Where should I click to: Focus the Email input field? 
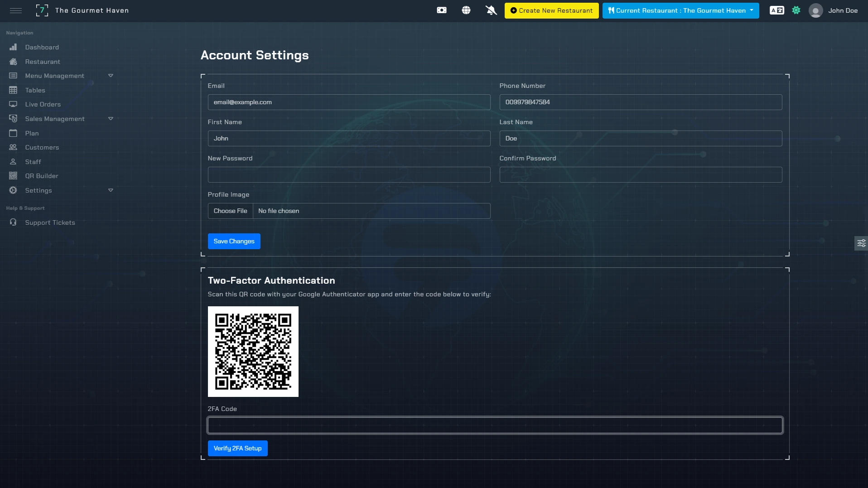click(x=349, y=102)
